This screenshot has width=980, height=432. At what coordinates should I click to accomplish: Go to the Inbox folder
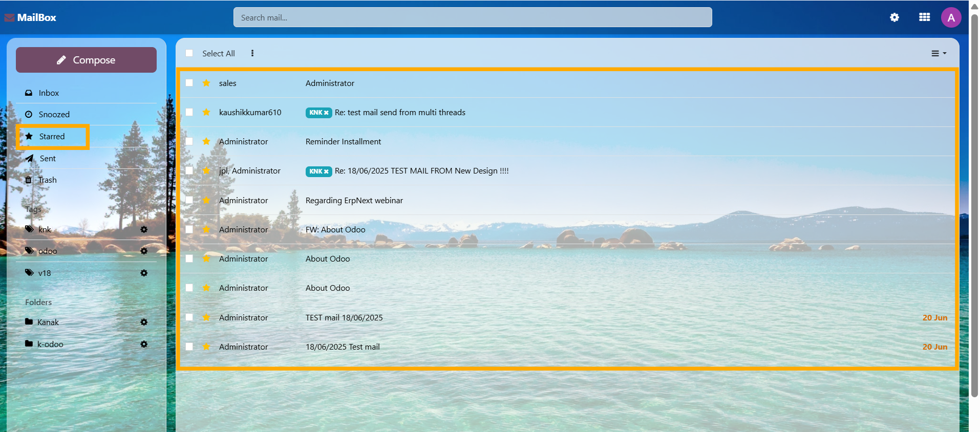(49, 93)
